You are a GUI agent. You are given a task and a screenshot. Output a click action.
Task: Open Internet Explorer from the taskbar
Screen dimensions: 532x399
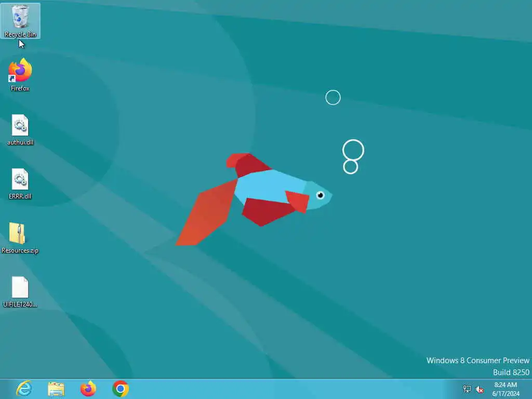(x=24, y=389)
